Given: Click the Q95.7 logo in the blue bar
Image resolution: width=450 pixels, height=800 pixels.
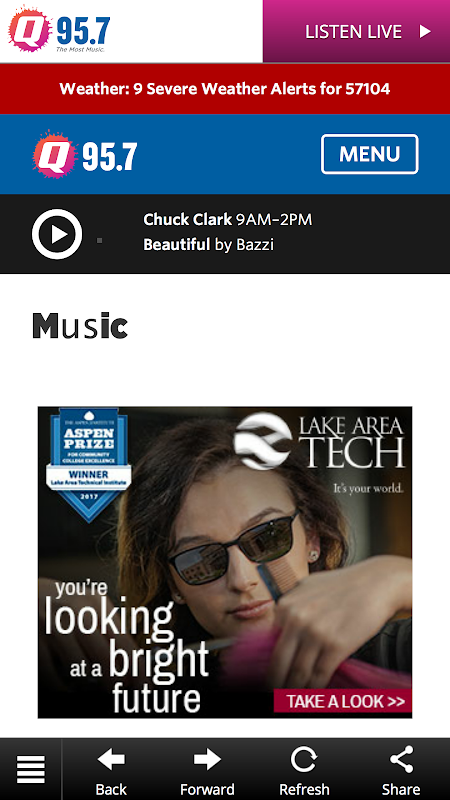Looking at the screenshot, I should pos(85,155).
